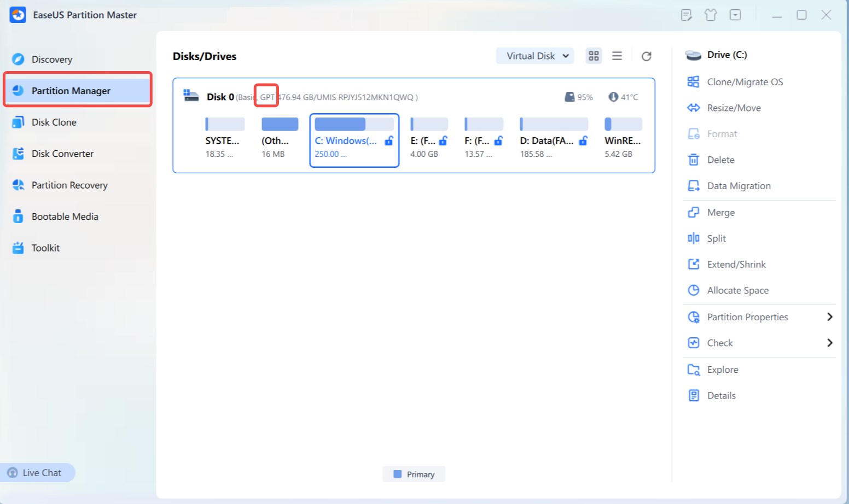849x504 pixels.
Task: Select the C: Windows partition
Action: pos(354,140)
